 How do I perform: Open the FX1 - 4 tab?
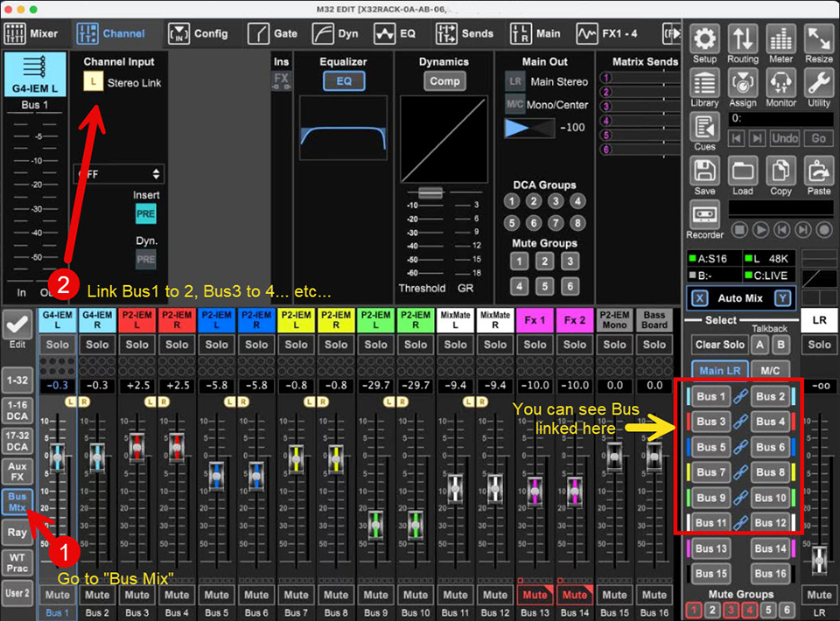[607, 34]
